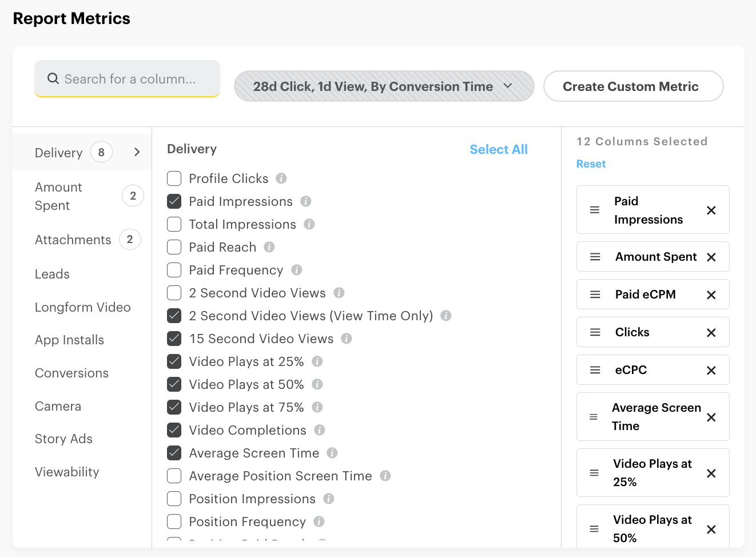Click the drag handle for Paid Impressions column
Screen dimensions: 756x557
(x=595, y=210)
